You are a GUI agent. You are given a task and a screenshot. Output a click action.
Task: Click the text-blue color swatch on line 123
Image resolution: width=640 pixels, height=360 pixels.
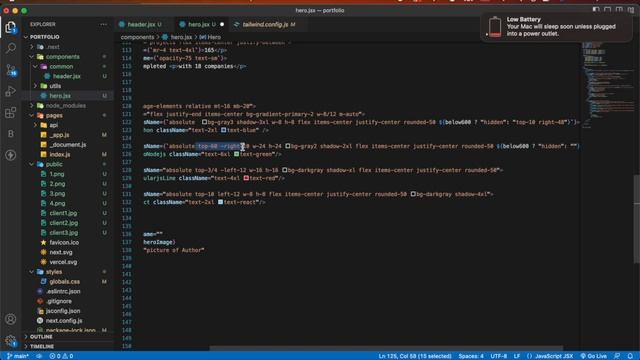(x=224, y=130)
